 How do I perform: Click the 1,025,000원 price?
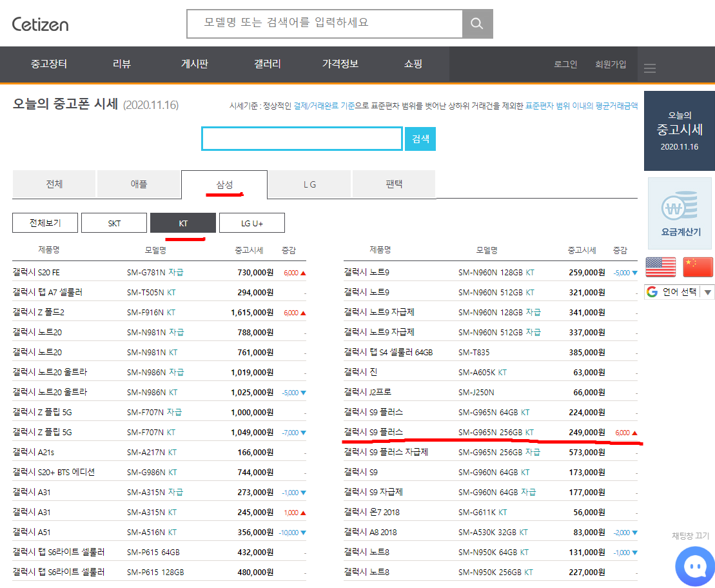coord(252,392)
